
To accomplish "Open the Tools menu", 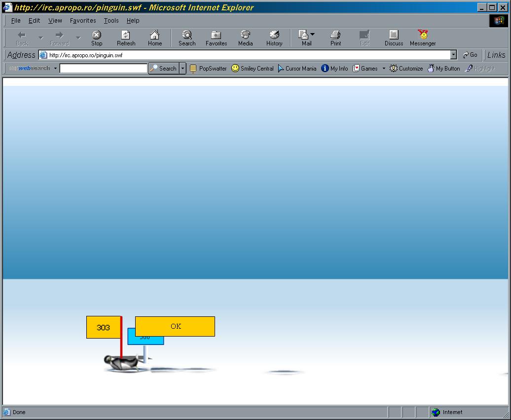I will pos(111,21).
